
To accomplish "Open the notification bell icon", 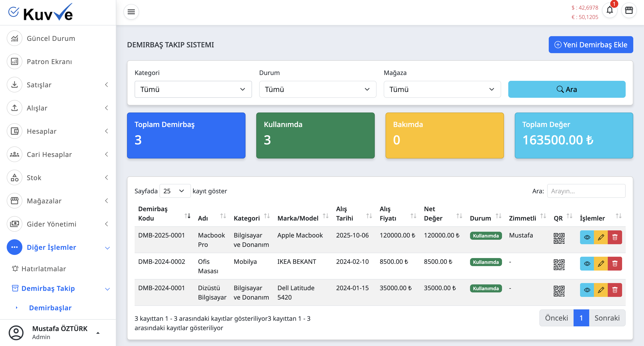I will (610, 10).
